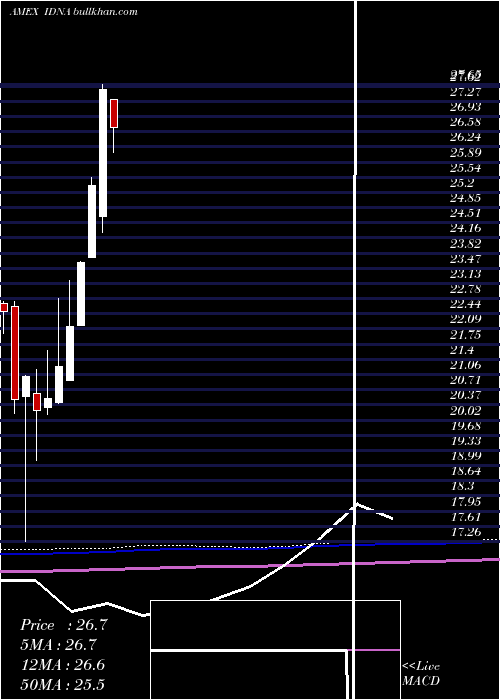The image size is (500, 700).
Task: Click the 18.3 price axis label
Action: click(x=462, y=487)
